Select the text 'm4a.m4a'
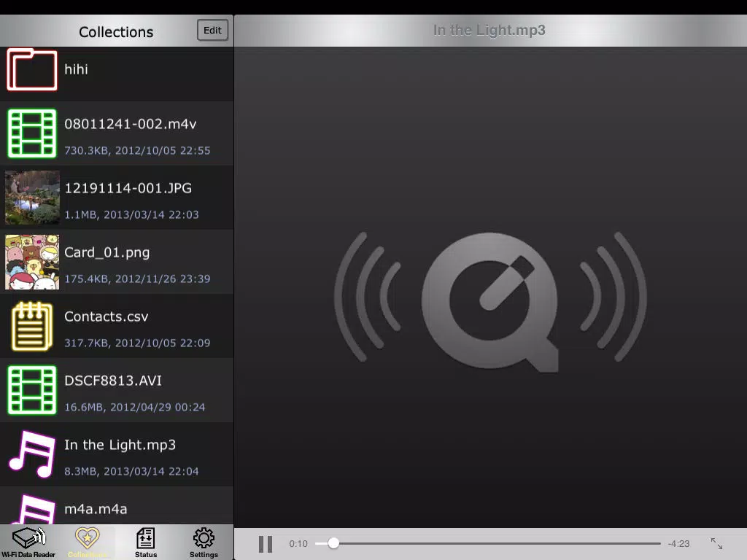Viewport: 747px width, 560px height. 96,509
